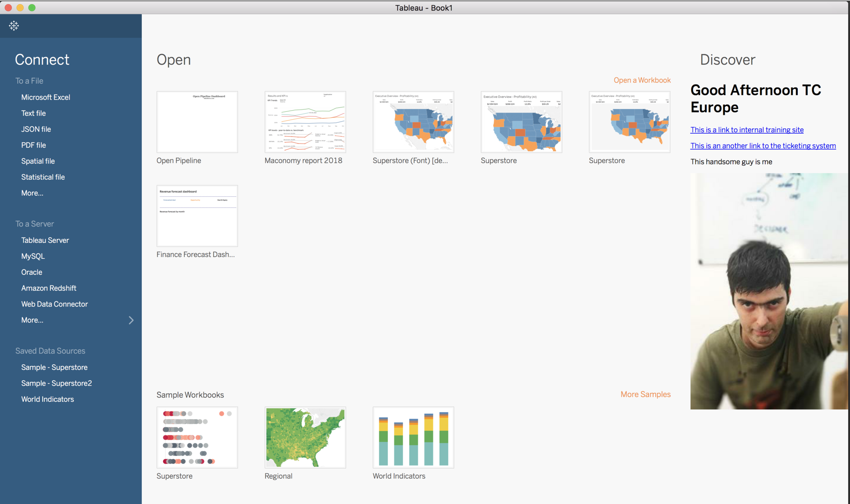Open Superstore sample workbook dot thumbnail
This screenshot has width=850, height=504.
197,437
